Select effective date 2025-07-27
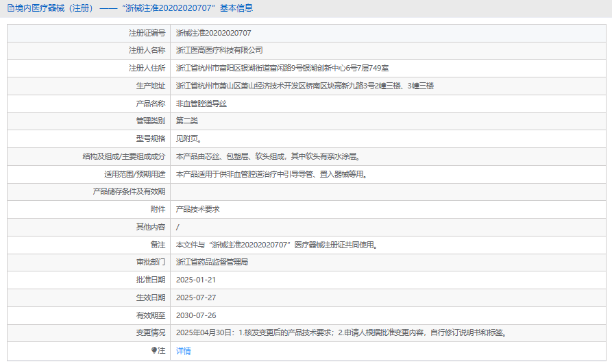The image size is (612, 364). pos(196,298)
